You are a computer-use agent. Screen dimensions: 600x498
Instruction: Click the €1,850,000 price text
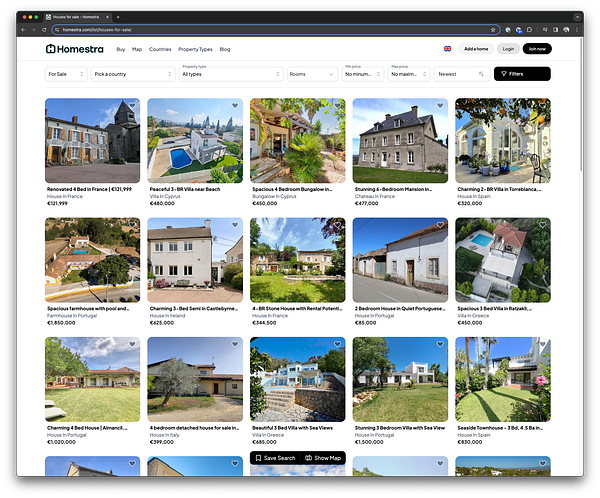coord(61,323)
